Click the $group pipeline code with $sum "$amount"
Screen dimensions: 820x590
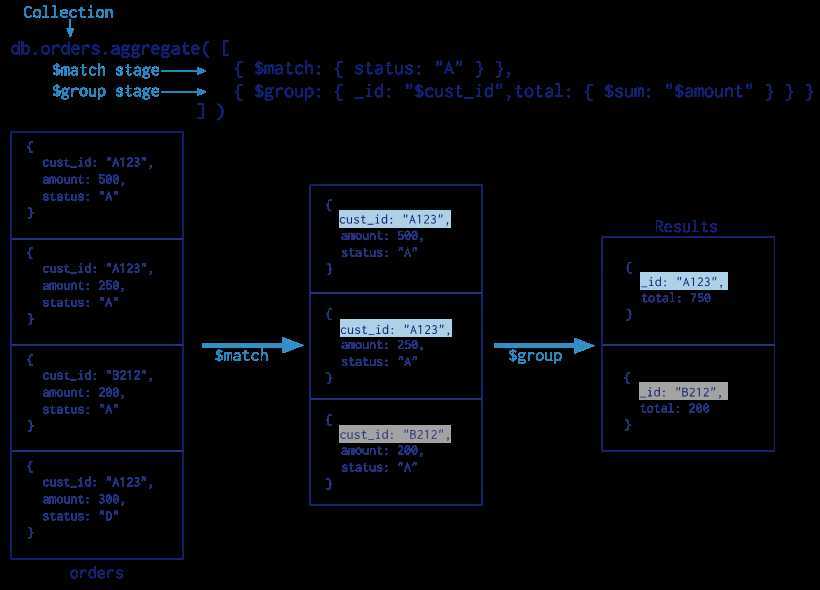(523, 92)
